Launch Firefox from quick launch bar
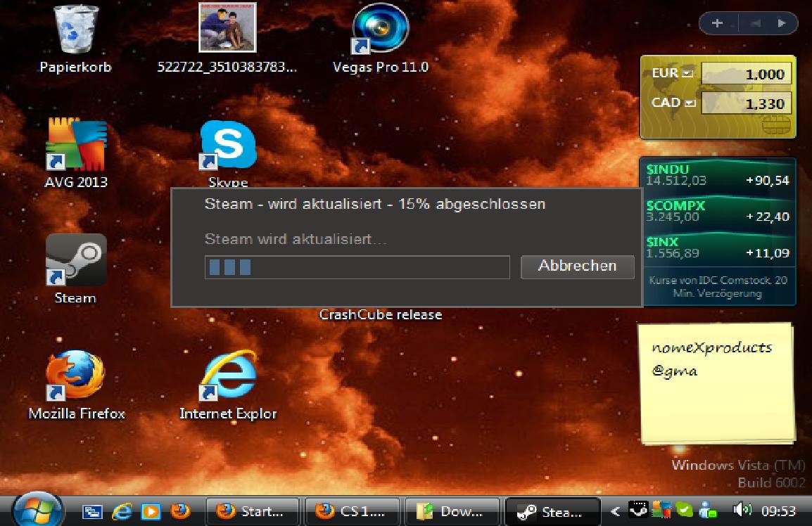The height and width of the screenshot is (526, 812). [x=180, y=511]
